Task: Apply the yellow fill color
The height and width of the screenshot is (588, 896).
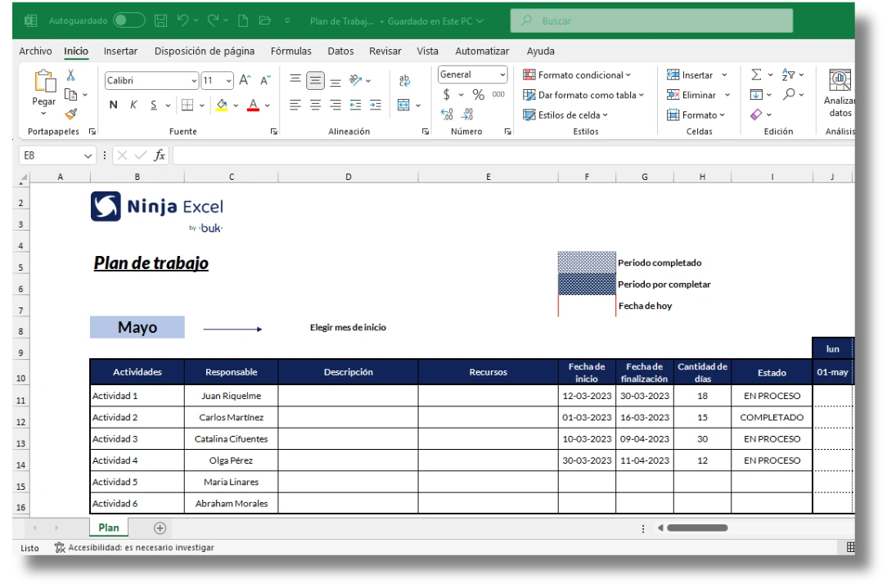Action: click(222, 105)
